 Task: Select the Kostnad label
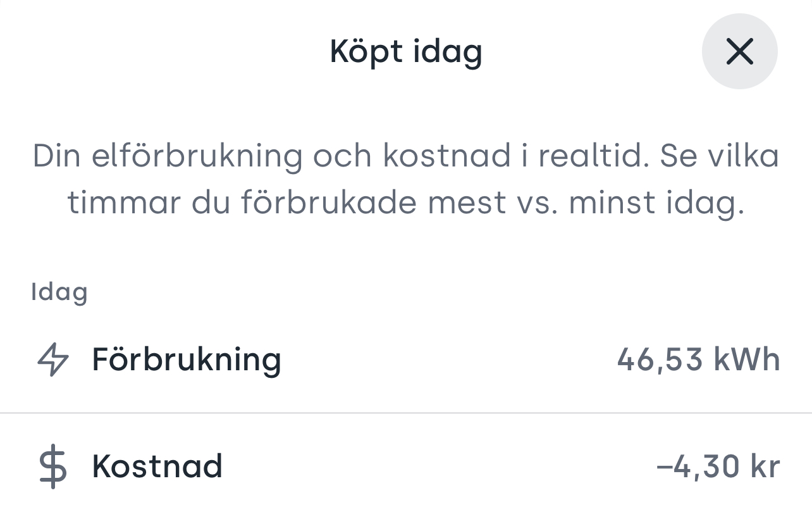(157, 466)
